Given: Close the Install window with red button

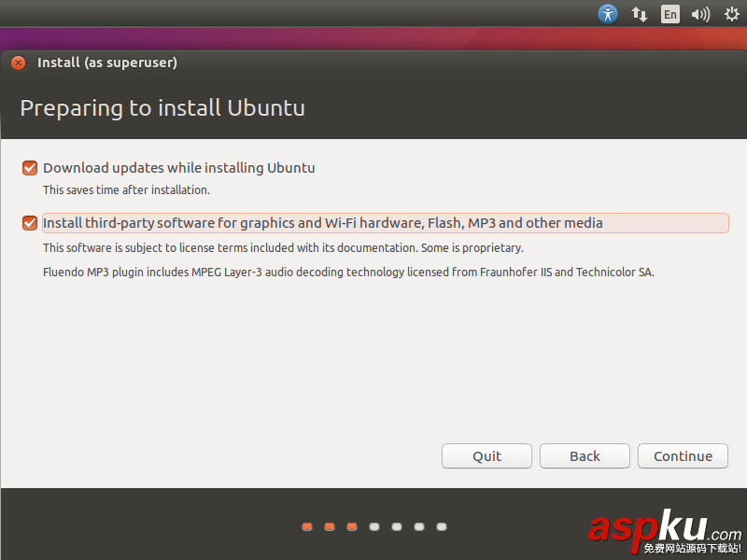Looking at the screenshot, I should pos(18,63).
